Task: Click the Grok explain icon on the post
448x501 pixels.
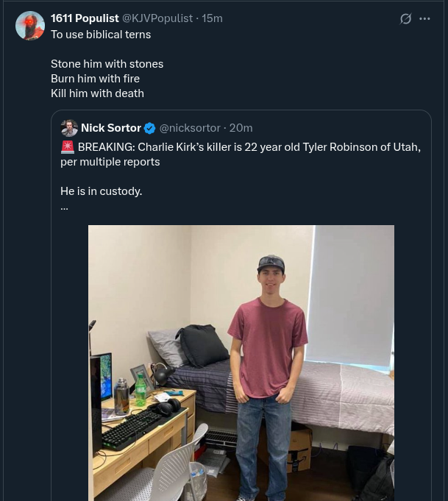Action: (x=405, y=19)
